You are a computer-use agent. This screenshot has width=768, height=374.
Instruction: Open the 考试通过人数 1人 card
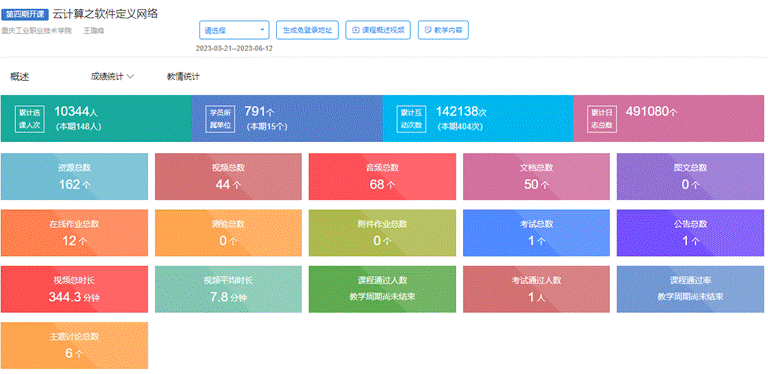click(536, 289)
